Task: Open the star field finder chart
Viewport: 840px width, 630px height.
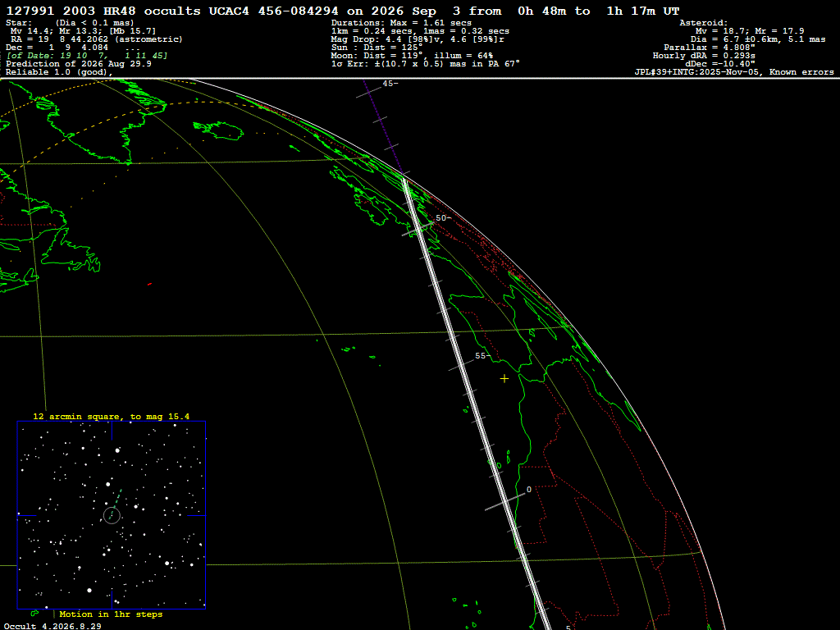Action: click(x=112, y=515)
